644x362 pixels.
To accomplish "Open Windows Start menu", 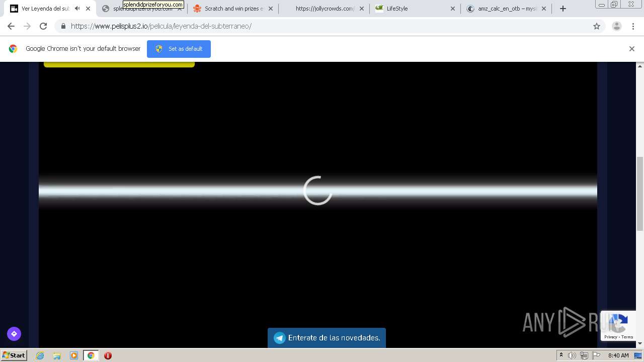I will coord(14,355).
